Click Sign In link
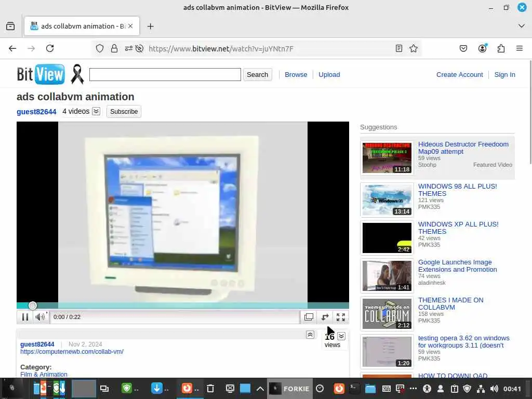 504,75
